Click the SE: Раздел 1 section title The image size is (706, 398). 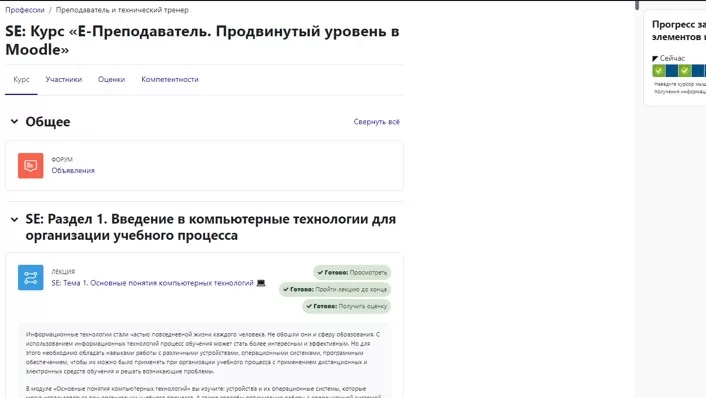point(211,227)
